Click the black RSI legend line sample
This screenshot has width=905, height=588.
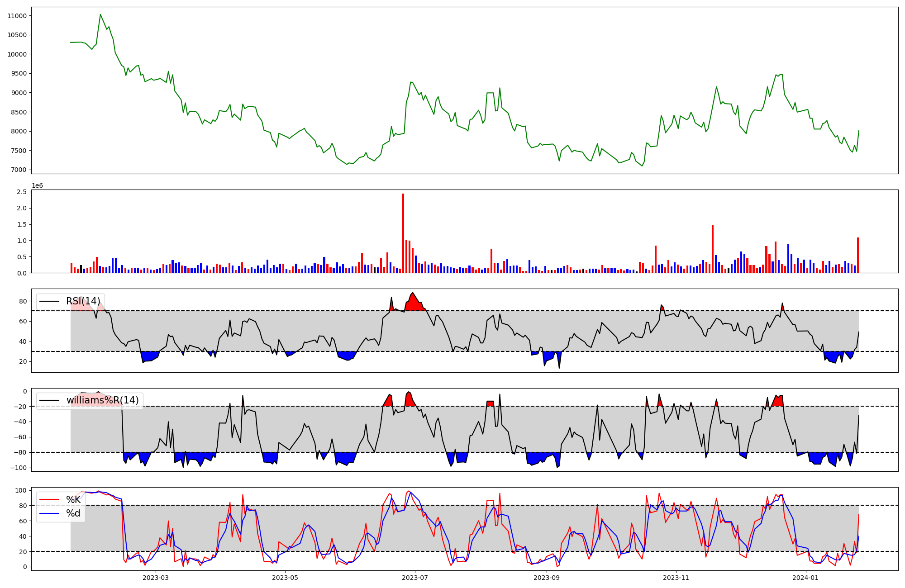(x=50, y=302)
